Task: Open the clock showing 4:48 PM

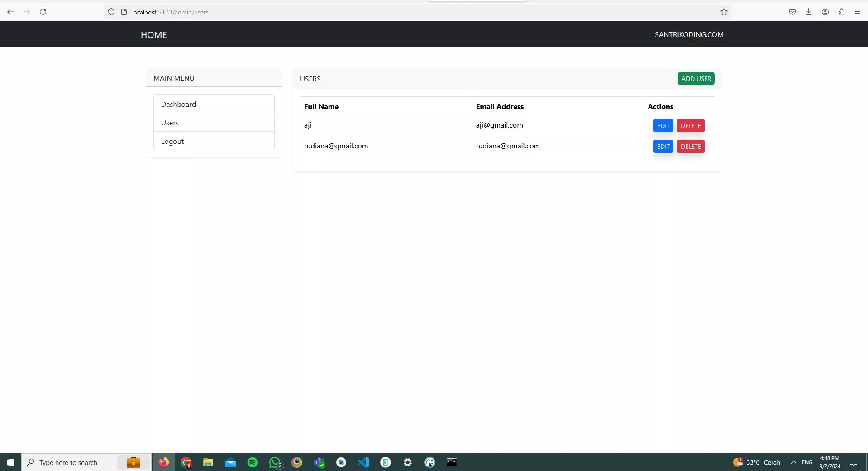Action: pos(830,462)
